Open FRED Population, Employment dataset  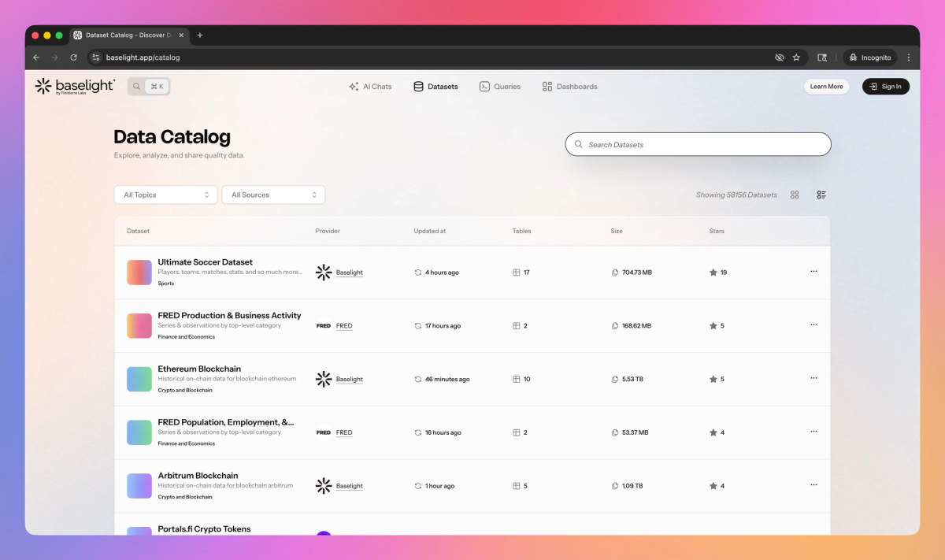226,422
